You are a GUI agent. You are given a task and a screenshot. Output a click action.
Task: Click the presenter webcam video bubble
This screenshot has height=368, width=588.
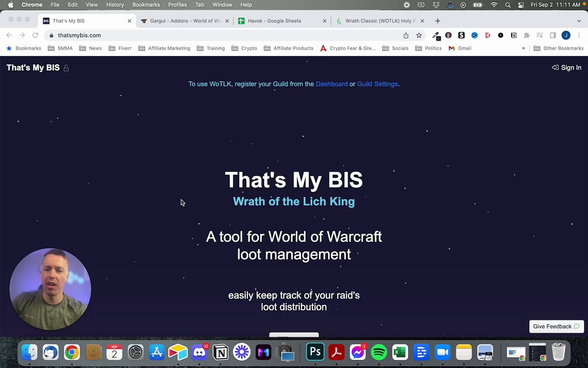pos(50,289)
